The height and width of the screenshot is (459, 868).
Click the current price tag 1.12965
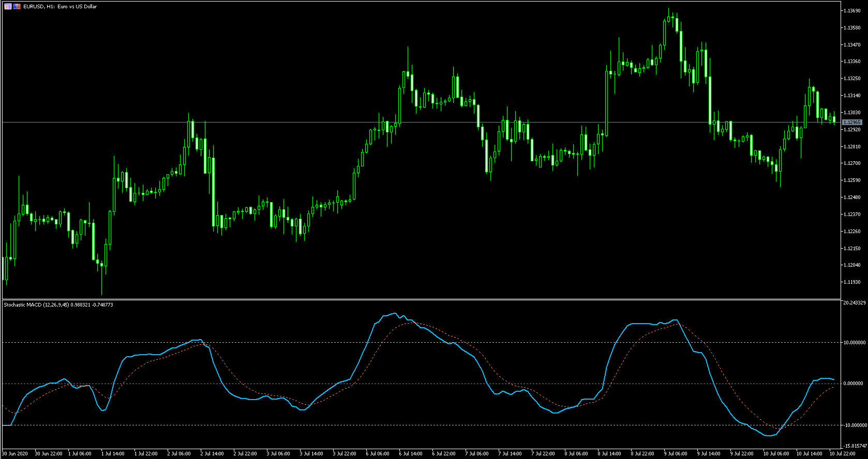click(x=852, y=123)
